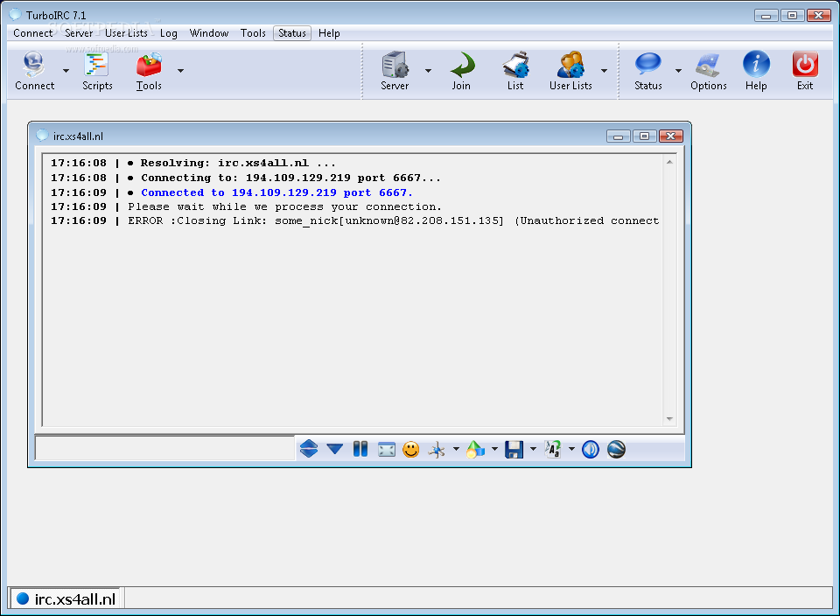
Task: Click the chat log scroll-down arrow
Action: 669,419
